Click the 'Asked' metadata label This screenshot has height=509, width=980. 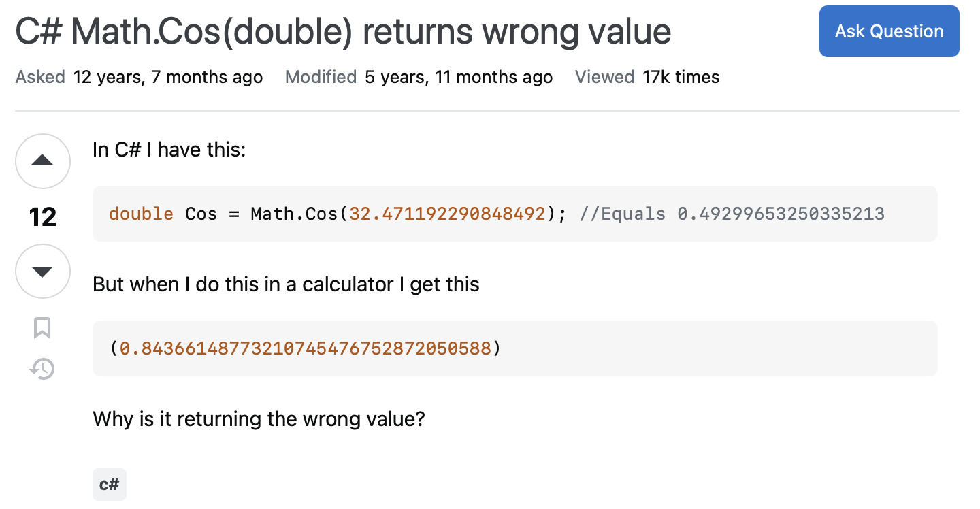(x=40, y=77)
